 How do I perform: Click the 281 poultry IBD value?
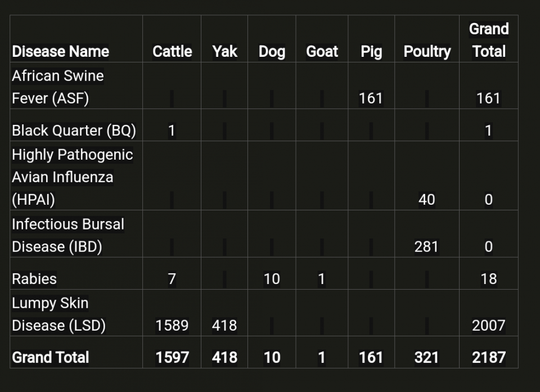[x=426, y=247]
